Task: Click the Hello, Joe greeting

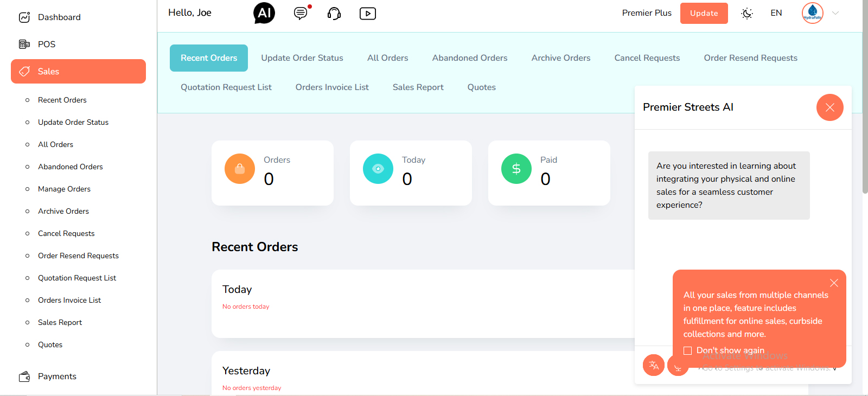Action: (190, 13)
